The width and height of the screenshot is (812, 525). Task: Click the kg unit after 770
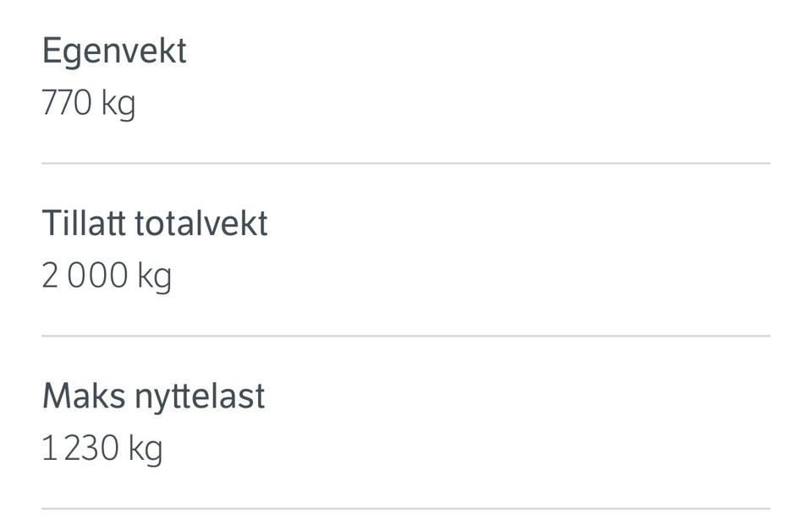pos(118,104)
